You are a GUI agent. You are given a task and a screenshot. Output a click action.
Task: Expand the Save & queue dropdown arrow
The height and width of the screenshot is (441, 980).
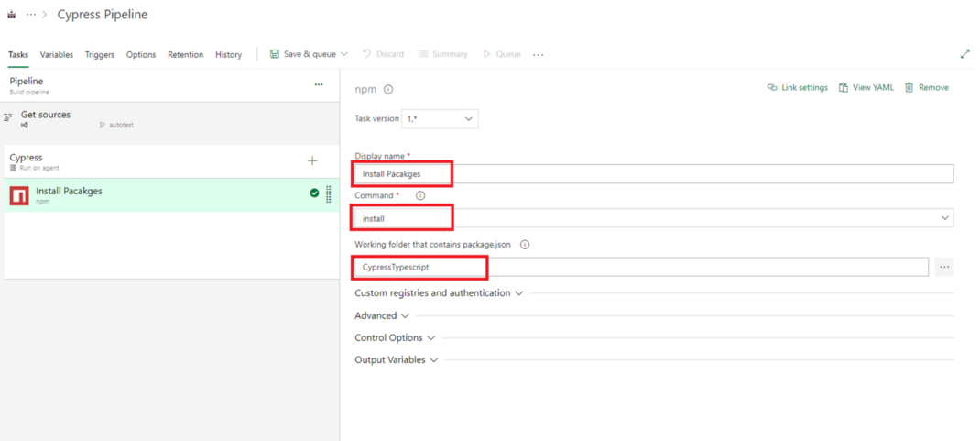[x=343, y=54]
